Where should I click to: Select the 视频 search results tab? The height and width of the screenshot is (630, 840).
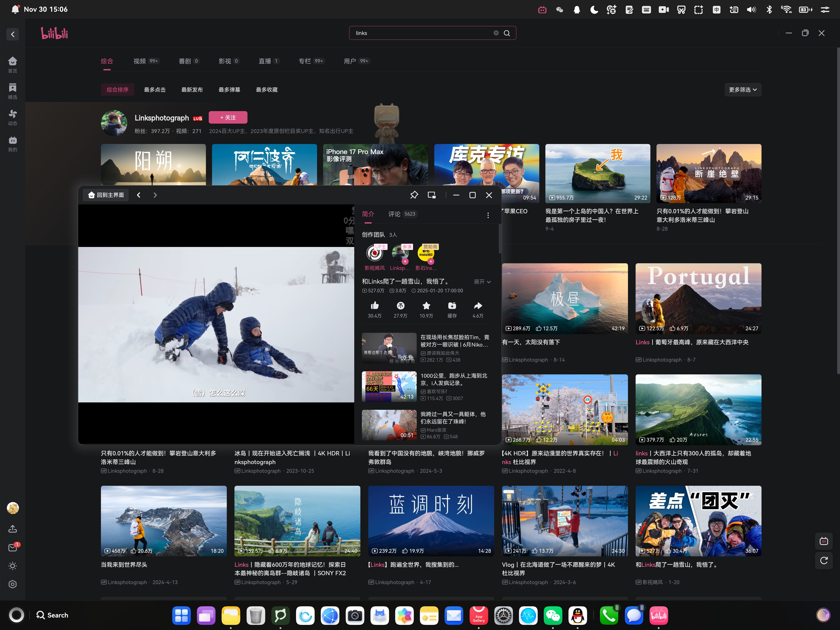(x=140, y=61)
